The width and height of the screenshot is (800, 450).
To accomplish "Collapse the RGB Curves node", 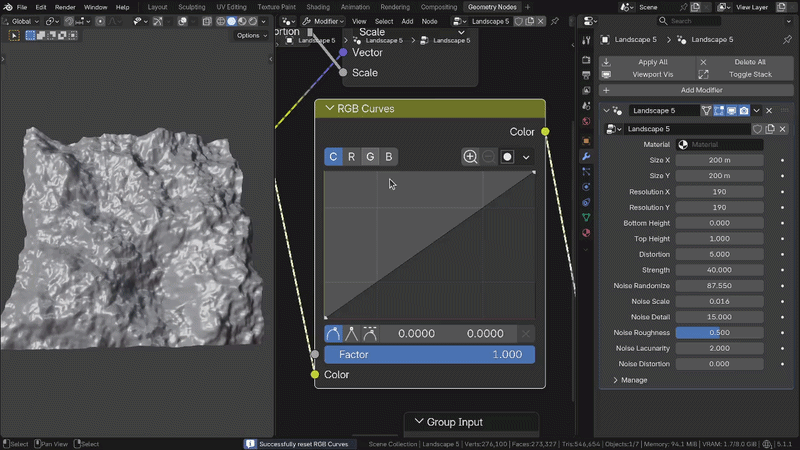I will pos(330,108).
